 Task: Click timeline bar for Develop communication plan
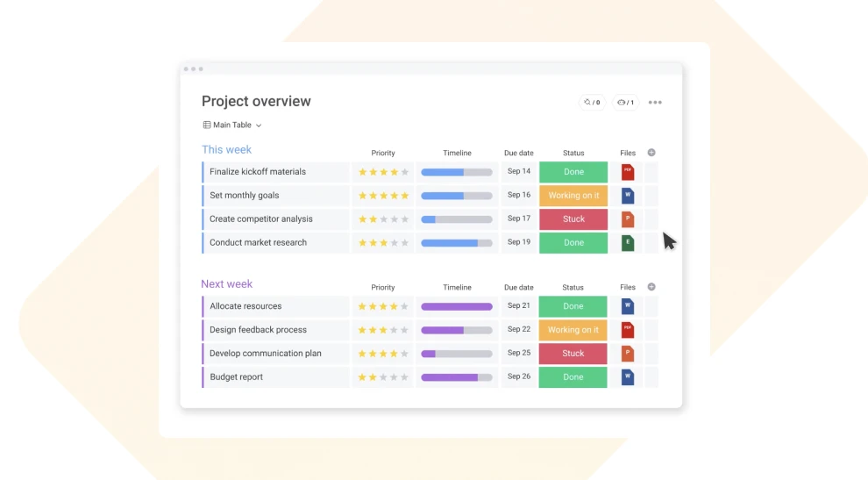[x=457, y=354]
